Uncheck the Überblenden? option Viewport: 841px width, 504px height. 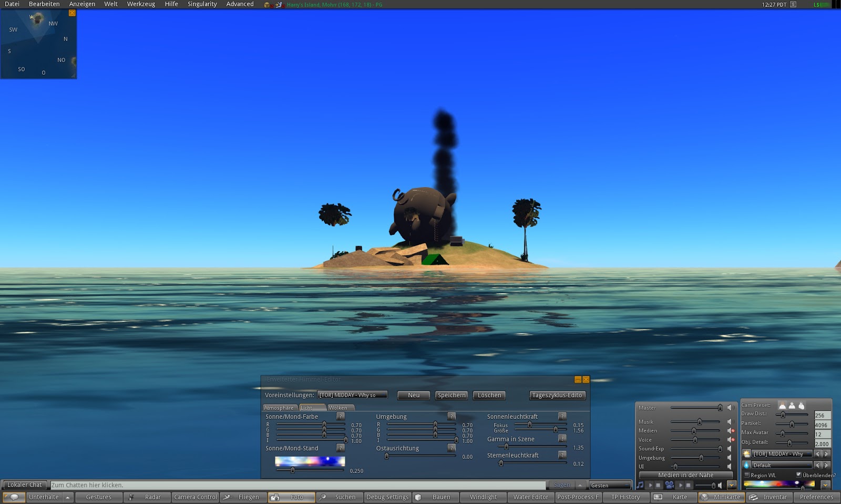click(799, 475)
